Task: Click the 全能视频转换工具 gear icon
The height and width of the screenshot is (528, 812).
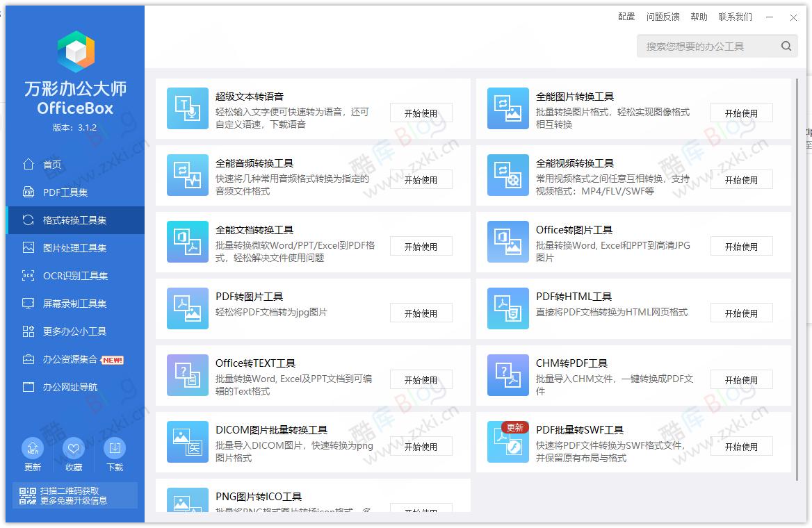Action: (x=507, y=175)
